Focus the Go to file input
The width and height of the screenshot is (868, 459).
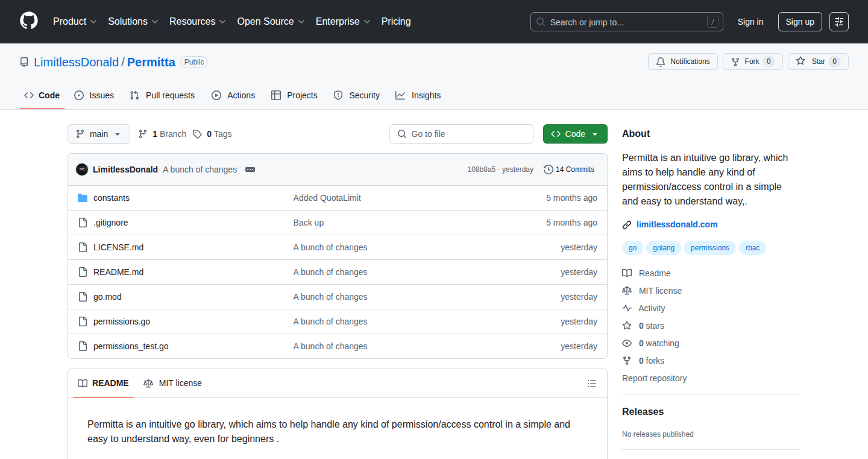click(461, 134)
